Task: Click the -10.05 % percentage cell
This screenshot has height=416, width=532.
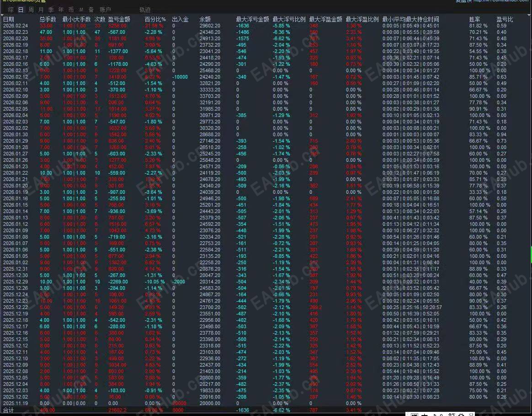Action: coord(155,282)
